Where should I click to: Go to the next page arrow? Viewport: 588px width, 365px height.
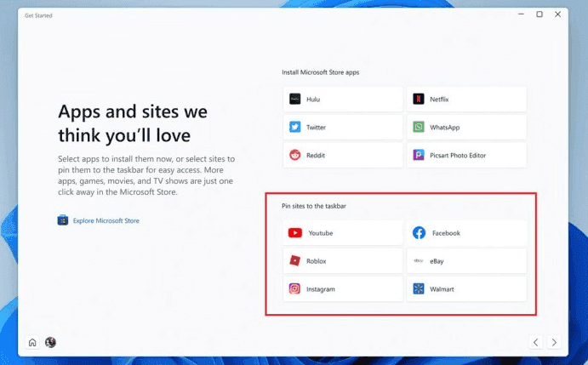pos(554,343)
